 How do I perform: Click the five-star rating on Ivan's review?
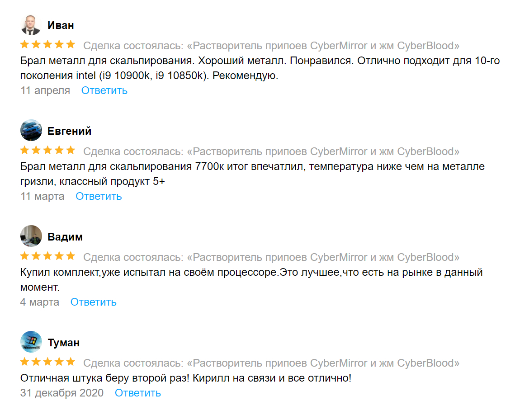click(x=47, y=45)
